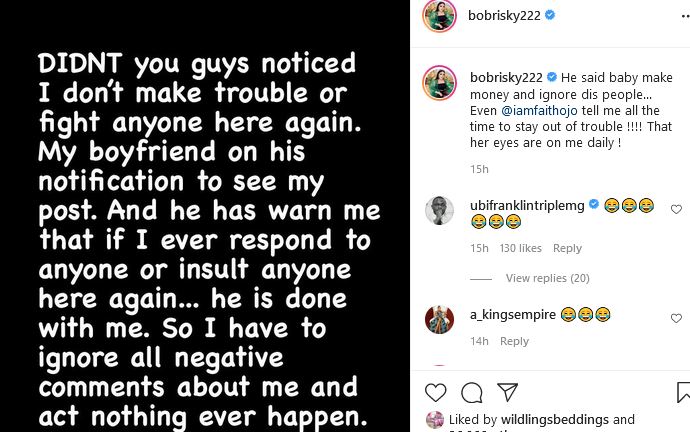Viewport: 690px width, 432px height.
Task: Share the post via paper plane icon
Action: pos(508,392)
